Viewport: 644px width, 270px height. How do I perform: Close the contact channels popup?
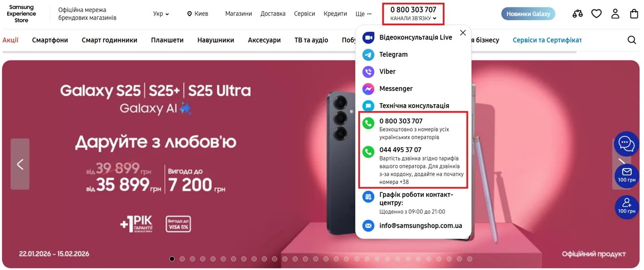[x=463, y=33]
